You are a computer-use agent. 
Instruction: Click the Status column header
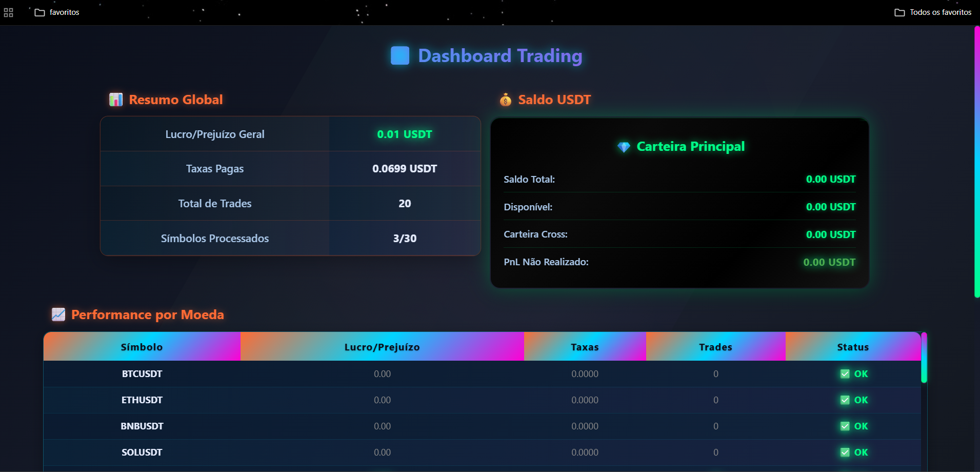tap(853, 347)
